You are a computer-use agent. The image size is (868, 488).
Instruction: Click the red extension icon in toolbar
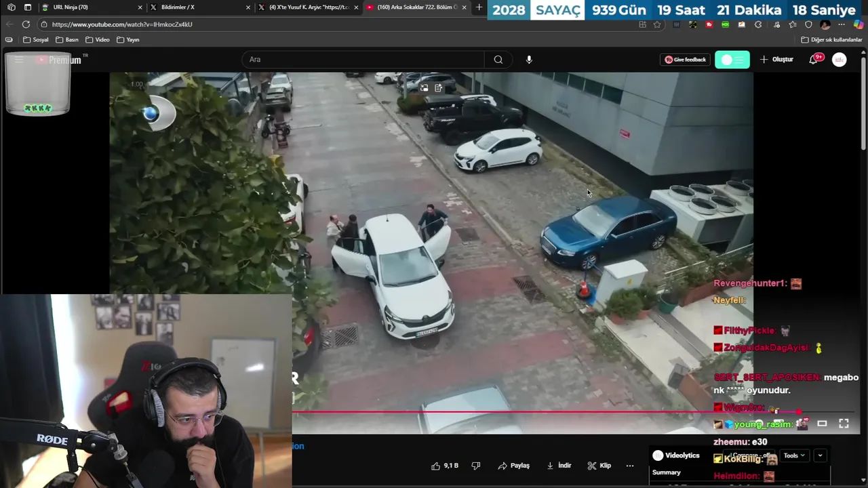coord(709,24)
